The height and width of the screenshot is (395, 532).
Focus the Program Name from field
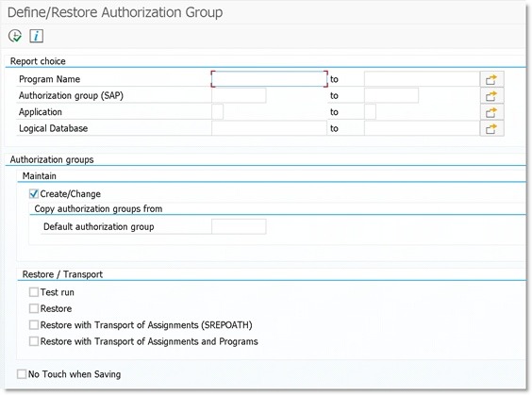[270, 79]
